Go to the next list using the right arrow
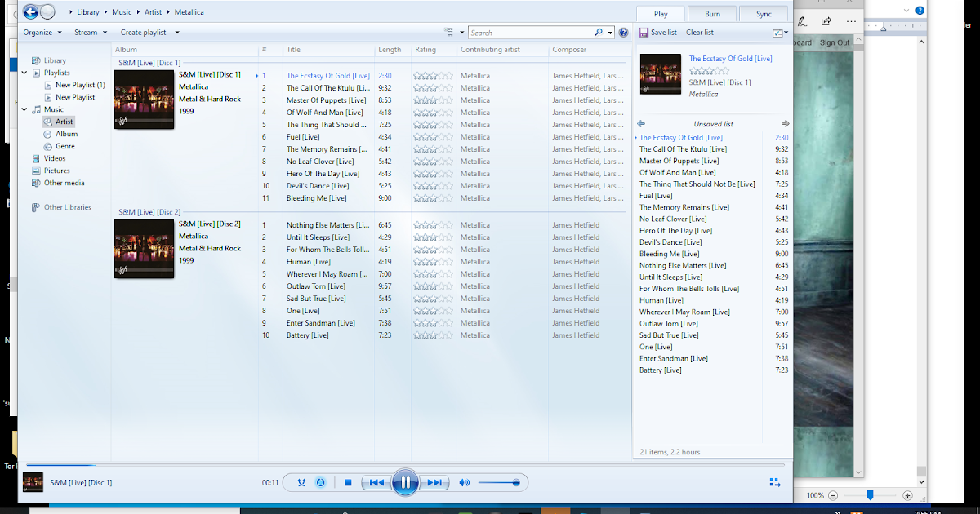Screen dimensions: 980x514 tap(786, 124)
